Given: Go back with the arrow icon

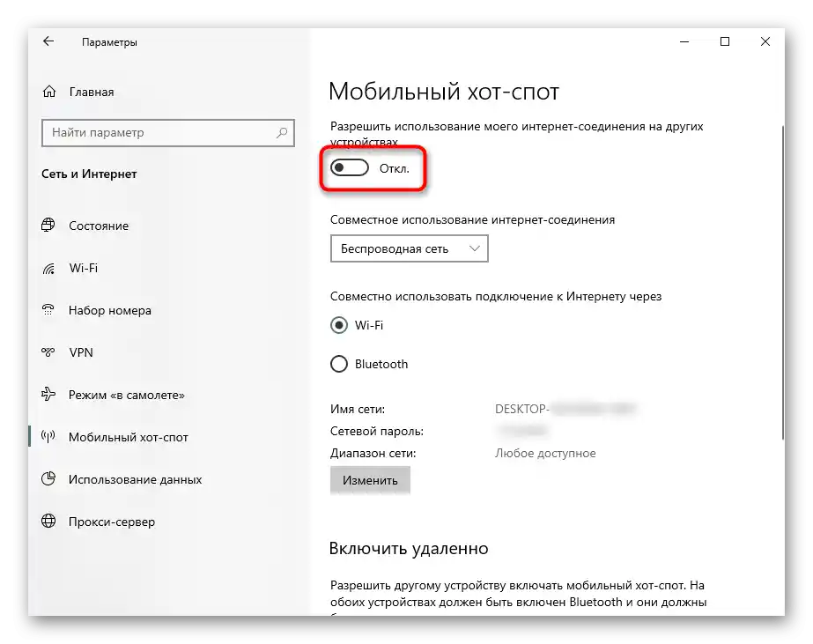Looking at the screenshot, I should [48, 41].
